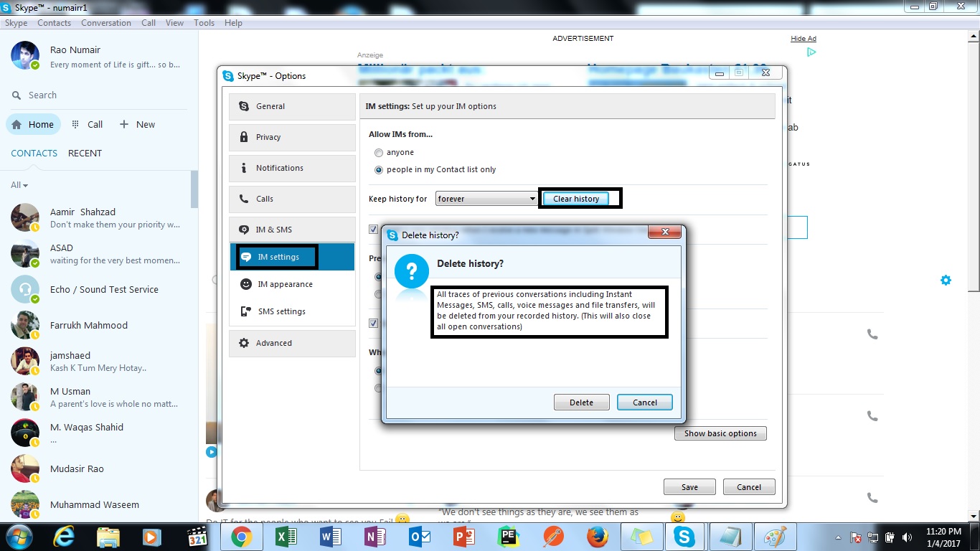Open the Contacts menu
Image resolution: width=980 pixels, height=551 pixels.
tap(54, 23)
